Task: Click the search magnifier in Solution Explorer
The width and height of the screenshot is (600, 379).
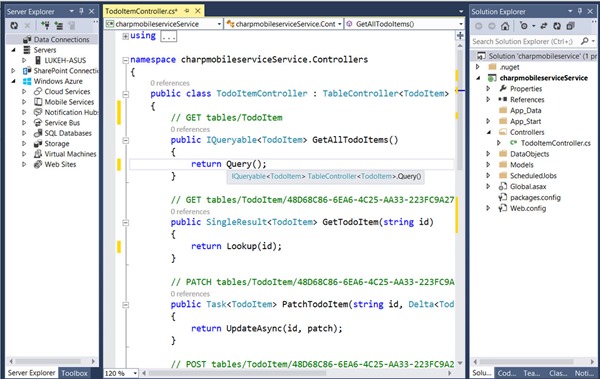Action: click(584, 41)
